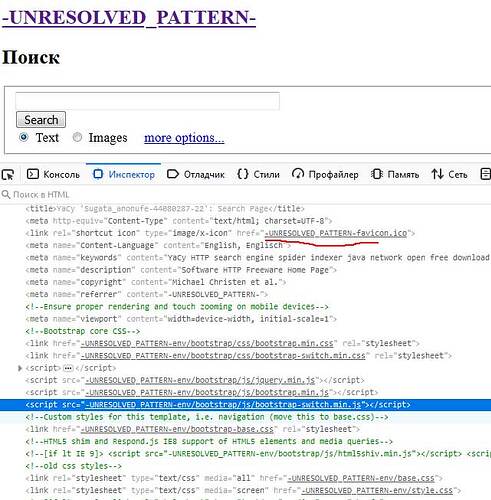Viewport: 491px width, 500px height.
Task: Switch to the Профайлер tab
Action: pos(325,174)
